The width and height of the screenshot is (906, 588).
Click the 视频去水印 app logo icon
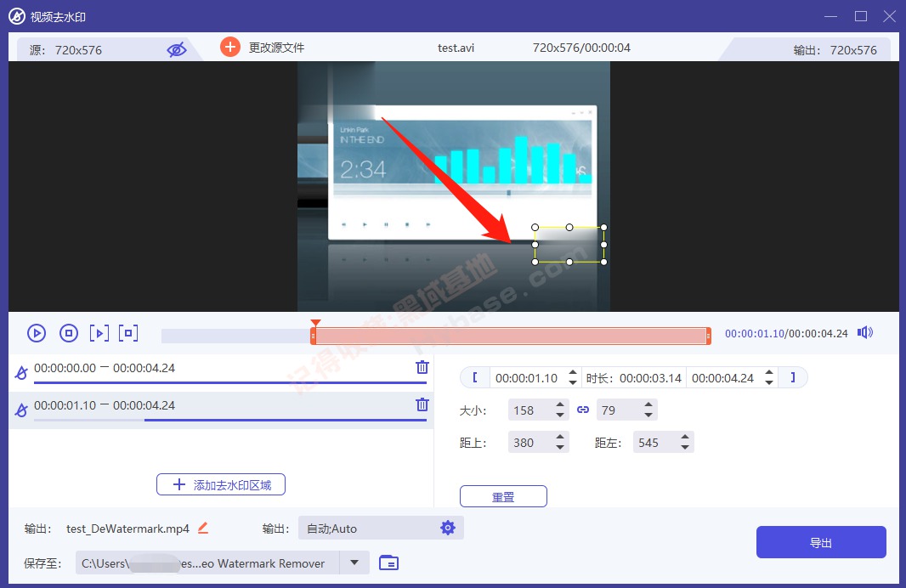[17, 16]
